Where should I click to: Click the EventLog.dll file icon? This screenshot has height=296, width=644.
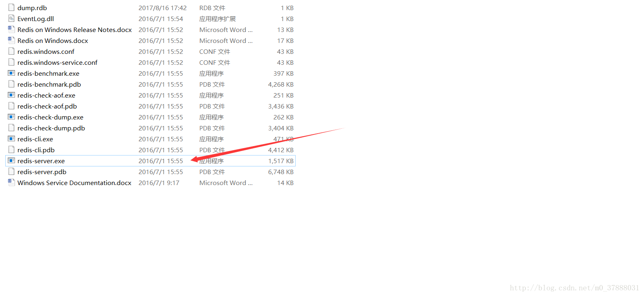click(11, 19)
